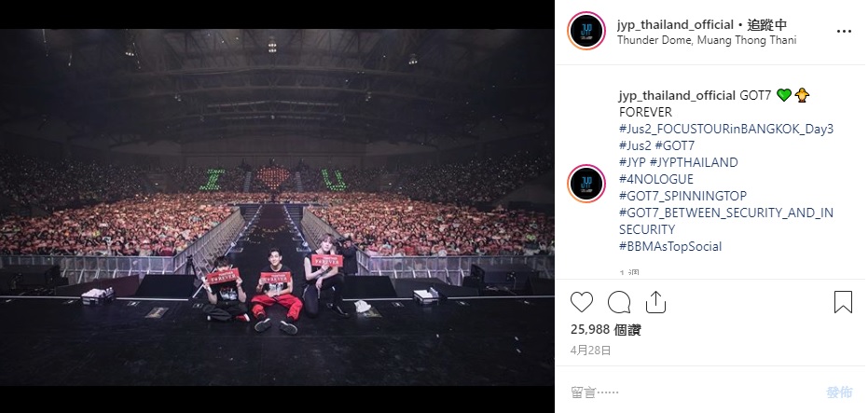Screen dimensions: 868x413
Task: Open the jyp_thailand_official header username
Action: pos(675,25)
